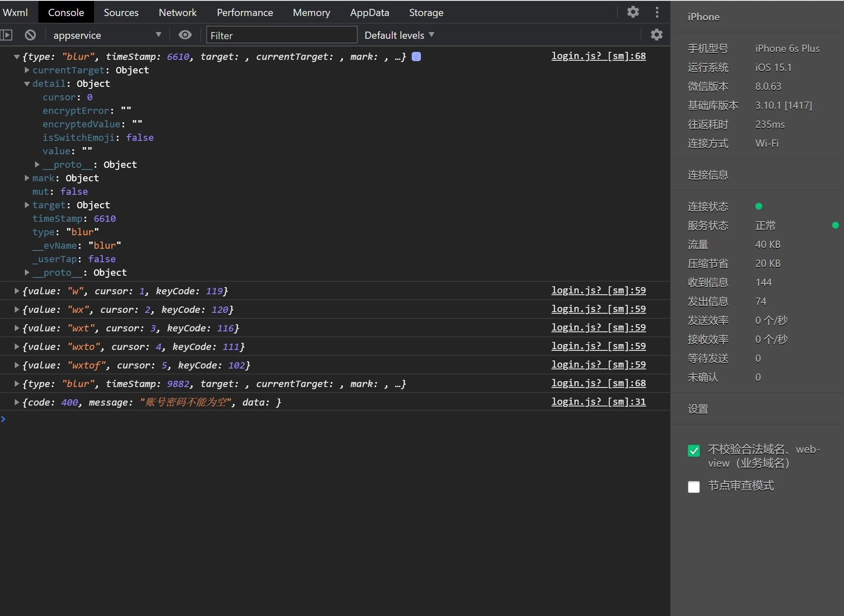844x616 pixels.
Task: Uncheck the domain validation checkbox
Action: (x=694, y=451)
